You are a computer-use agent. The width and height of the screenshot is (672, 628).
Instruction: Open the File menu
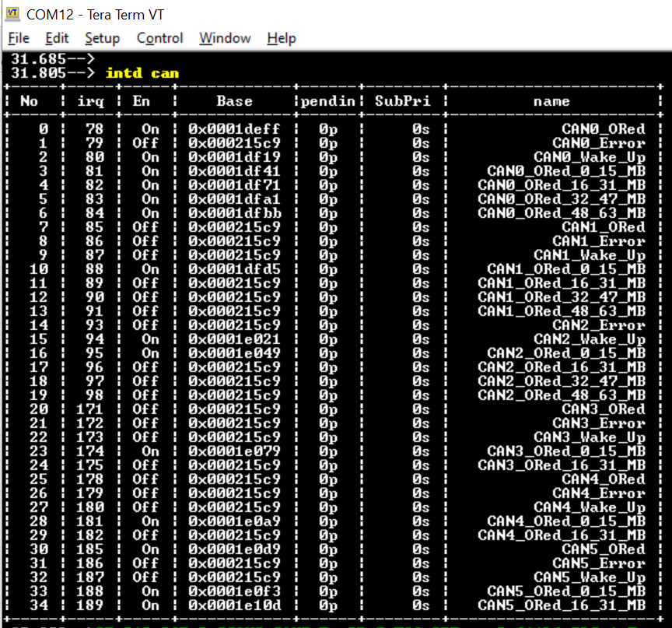[x=19, y=38]
